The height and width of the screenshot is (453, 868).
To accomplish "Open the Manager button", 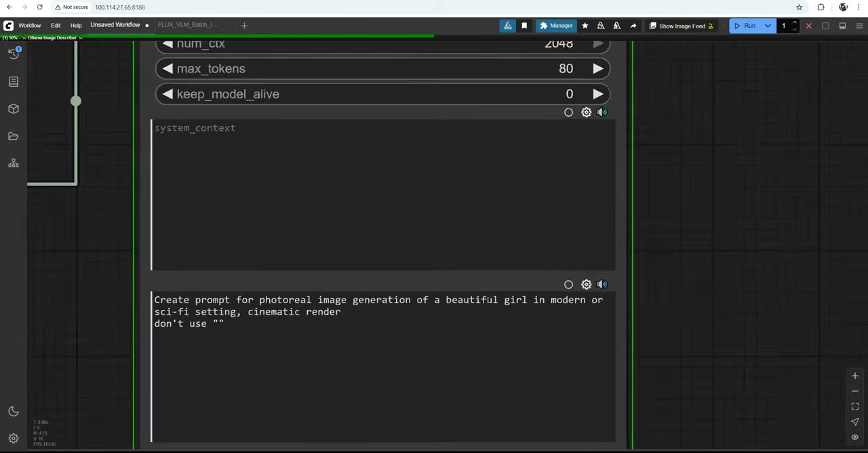I will coord(556,26).
